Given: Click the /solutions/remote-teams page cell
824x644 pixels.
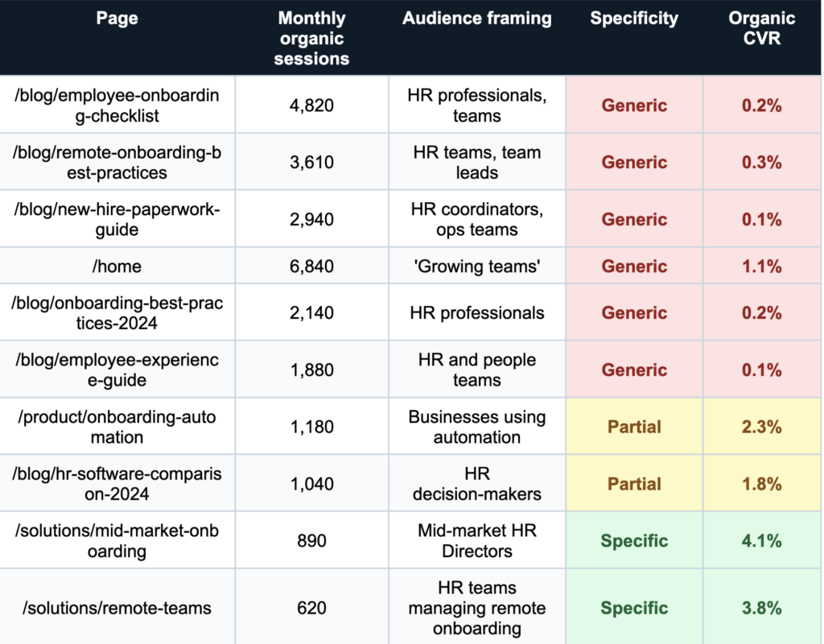Looking at the screenshot, I should (117, 608).
